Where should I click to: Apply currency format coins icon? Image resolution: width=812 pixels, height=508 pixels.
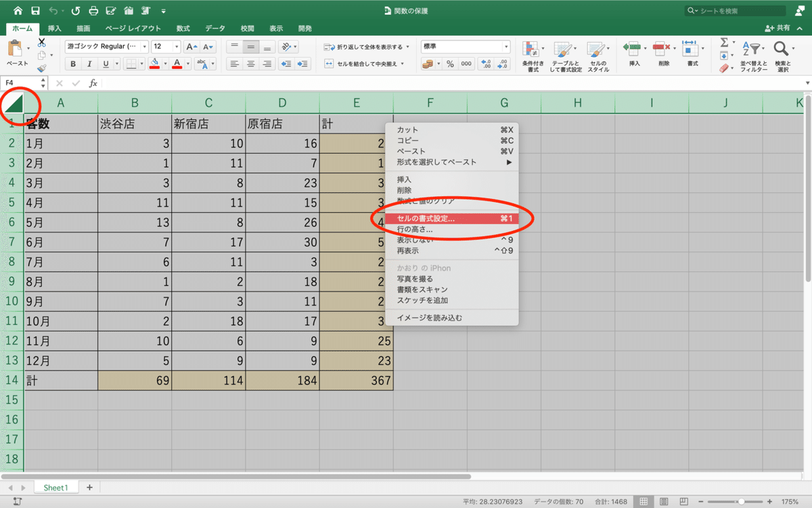(x=427, y=64)
